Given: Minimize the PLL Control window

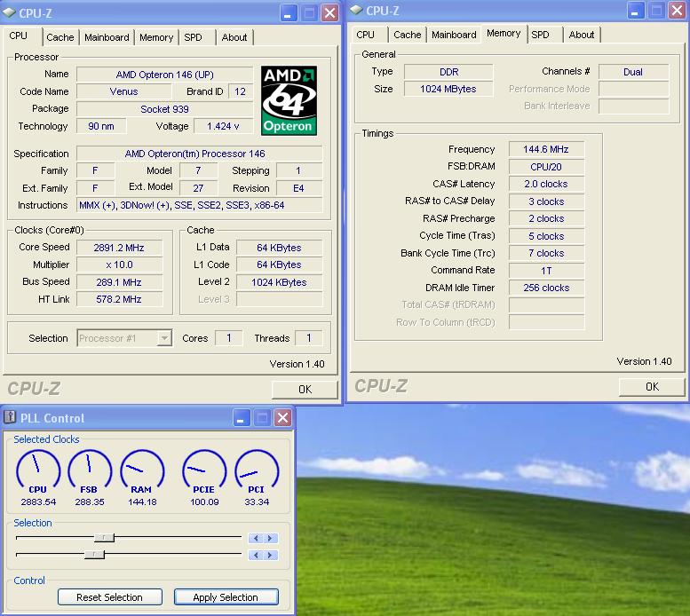Looking at the screenshot, I should pyautogui.click(x=242, y=418).
